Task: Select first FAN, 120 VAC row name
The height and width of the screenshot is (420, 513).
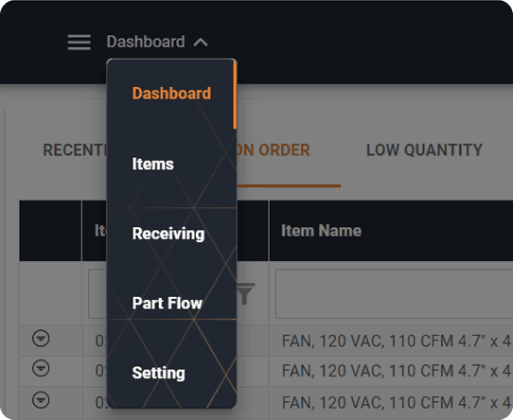Action: click(x=398, y=341)
